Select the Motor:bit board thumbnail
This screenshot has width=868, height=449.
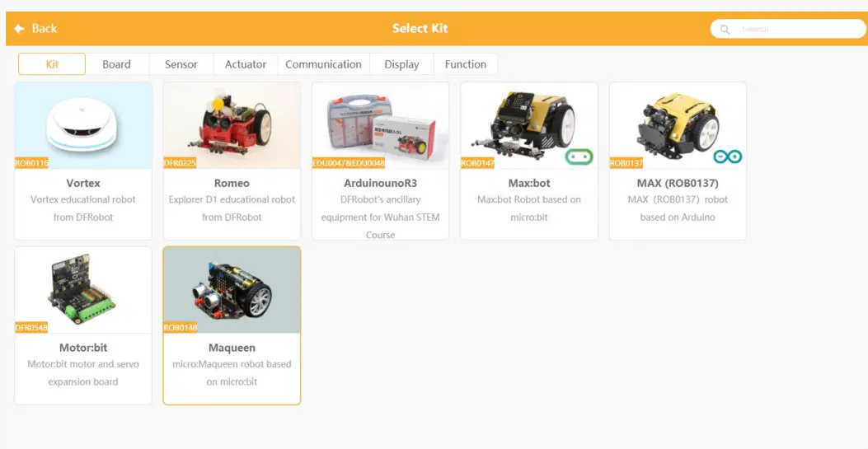click(x=83, y=290)
